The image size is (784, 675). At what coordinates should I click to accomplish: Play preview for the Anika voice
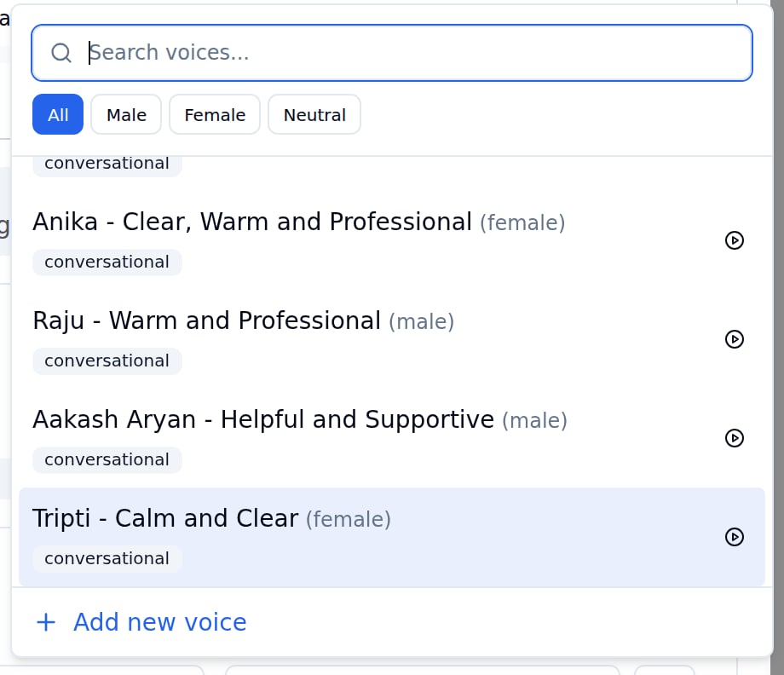(x=734, y=240)
